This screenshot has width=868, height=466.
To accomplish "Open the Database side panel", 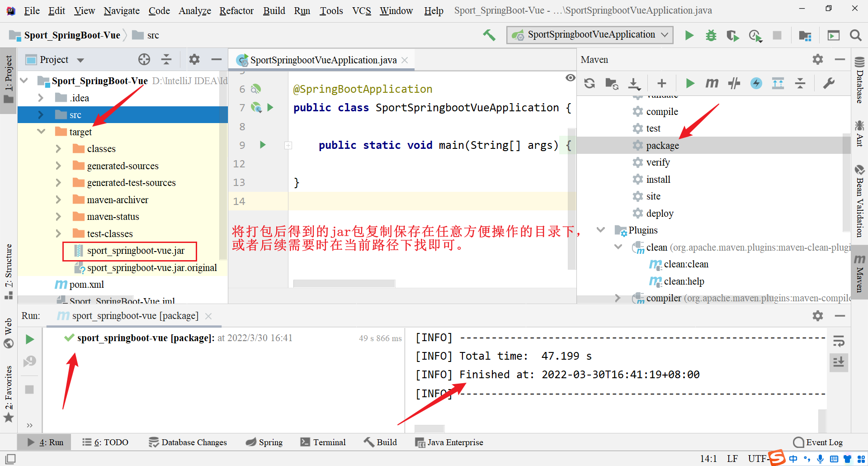I will coord(860,81).
